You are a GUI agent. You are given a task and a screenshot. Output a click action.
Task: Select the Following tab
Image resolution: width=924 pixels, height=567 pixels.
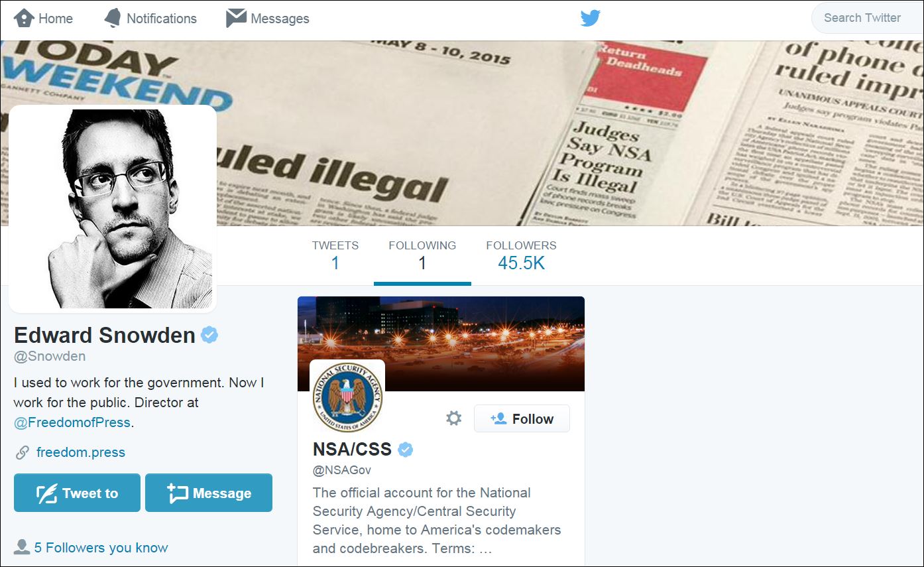[422, 256]
